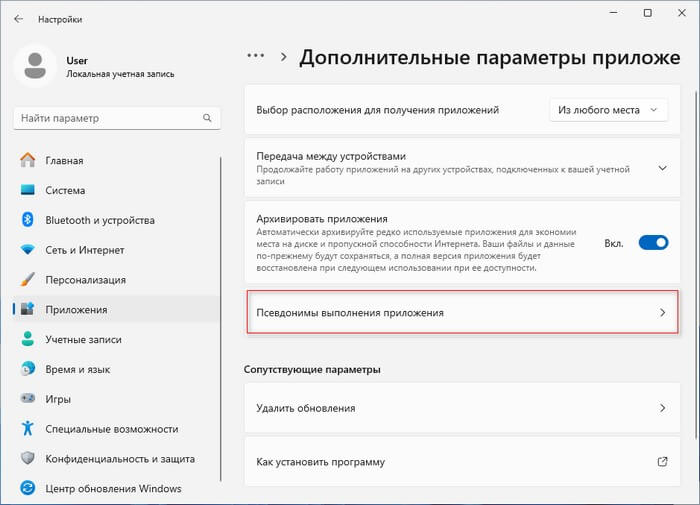Click the Сеть и Интернет Wi-Fi icon

[27, 250]
